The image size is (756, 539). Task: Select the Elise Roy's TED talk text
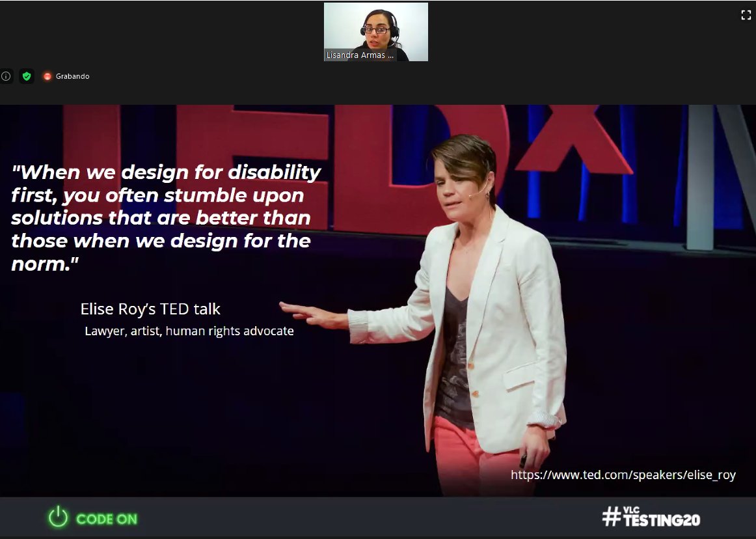tap(150, 309)
